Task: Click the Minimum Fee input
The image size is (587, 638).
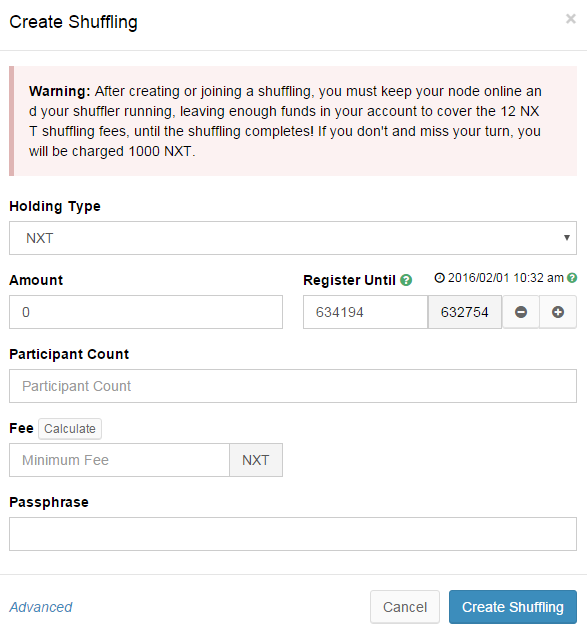Action: tap(120, 460)
